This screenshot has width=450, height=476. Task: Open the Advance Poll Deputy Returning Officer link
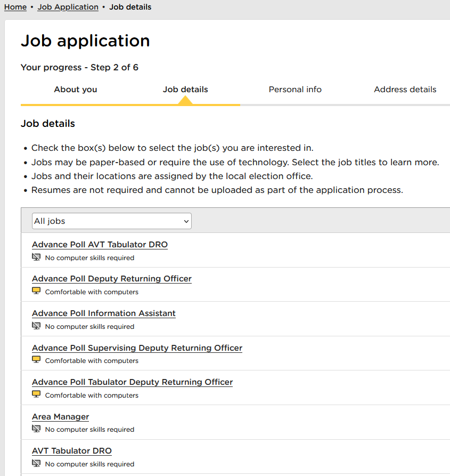click(x=112, y=279)
